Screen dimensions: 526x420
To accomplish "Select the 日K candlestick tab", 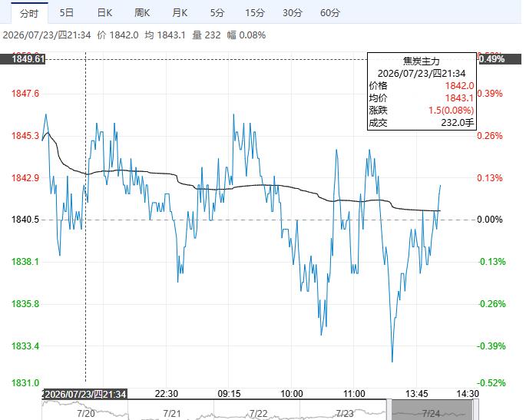I will coord(104,13).
